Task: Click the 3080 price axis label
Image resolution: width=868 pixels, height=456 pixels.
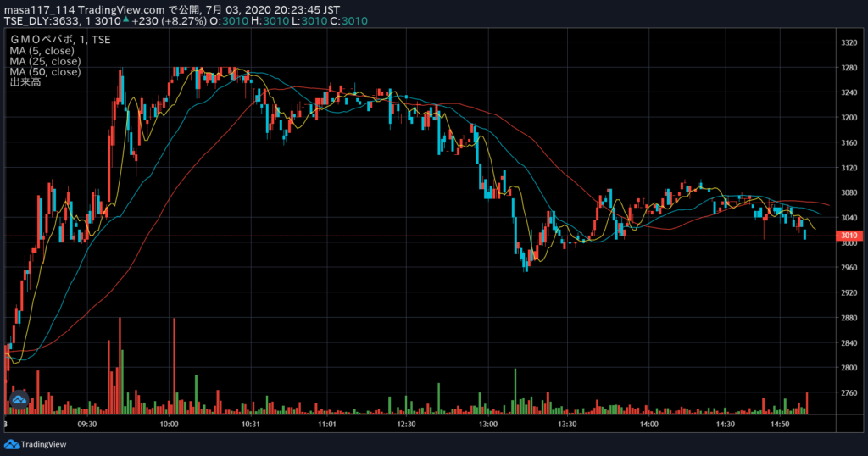Action: [849, 192]
